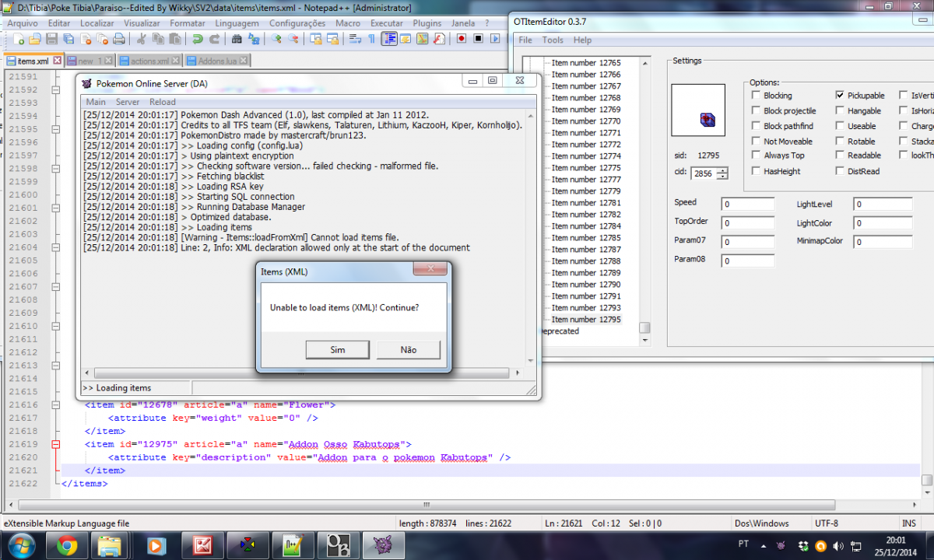The height and width of the screenshot is (560, 934).
Task: Check the Always Top option
Action: pyautogui.click(x=757, y=156)
